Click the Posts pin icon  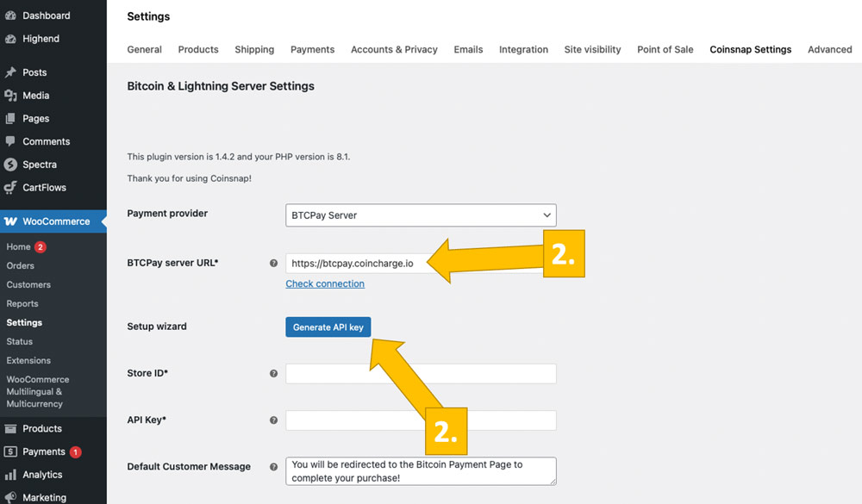pyautogui.click(x=10, y=72)
